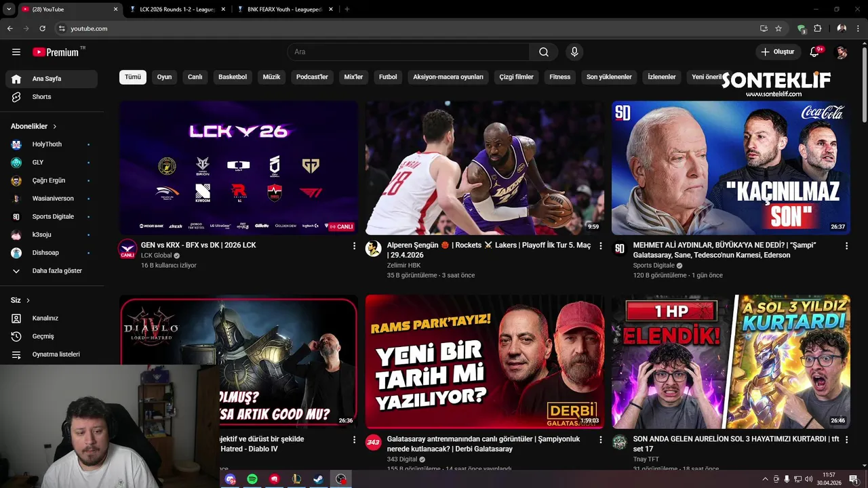Expand the Siz section
Image resolution: width=868 pixels, height=488 pixels.
pyautogui.click(x=20, y=300)
